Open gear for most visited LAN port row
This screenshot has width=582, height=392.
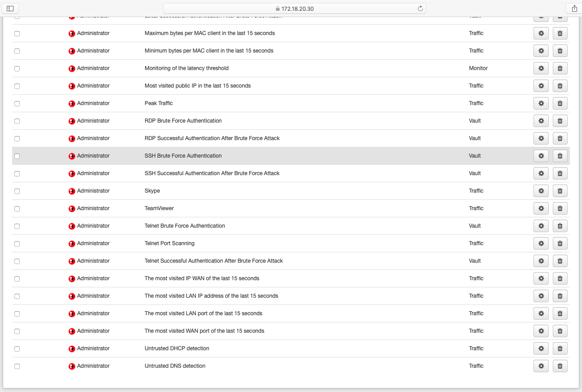[x=541, y=313]
